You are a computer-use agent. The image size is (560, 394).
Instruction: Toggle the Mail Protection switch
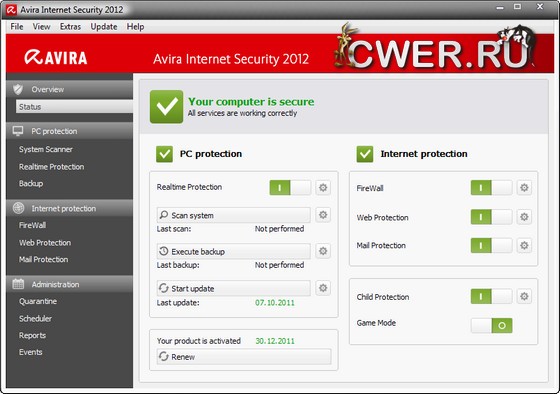click(491, 245)
